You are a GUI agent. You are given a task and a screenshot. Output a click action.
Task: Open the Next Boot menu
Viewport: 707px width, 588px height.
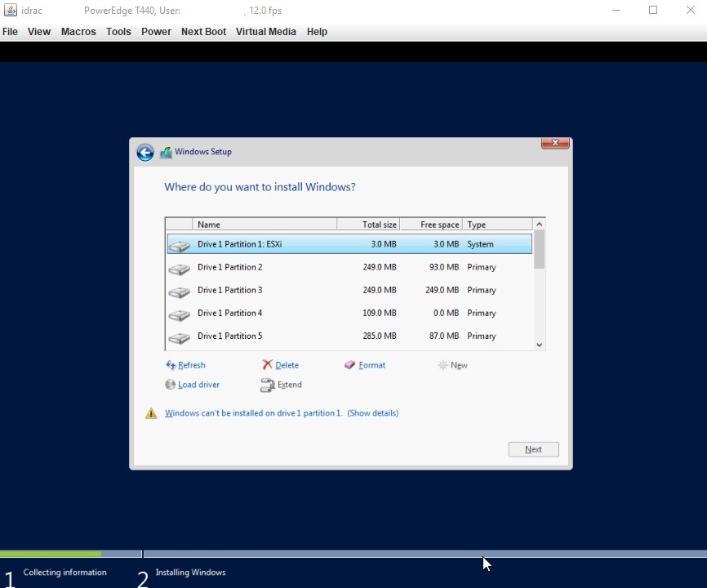[204, 32]
